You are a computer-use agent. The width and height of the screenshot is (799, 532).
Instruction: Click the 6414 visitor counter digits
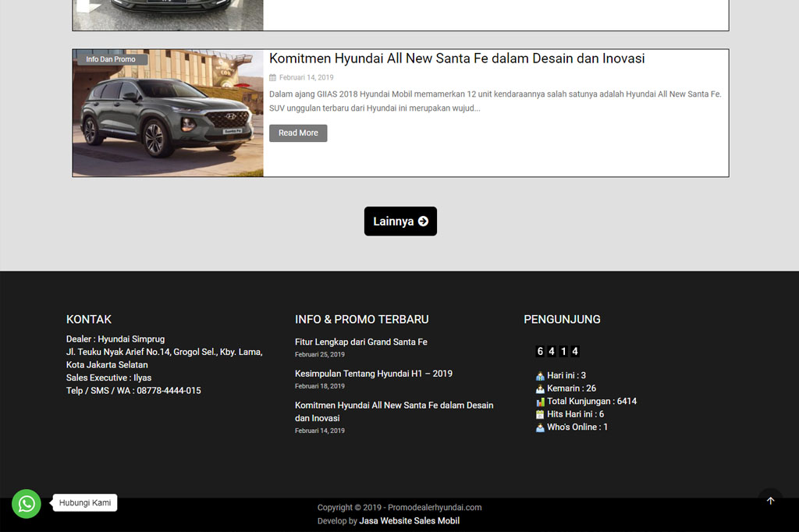point(557,351)
